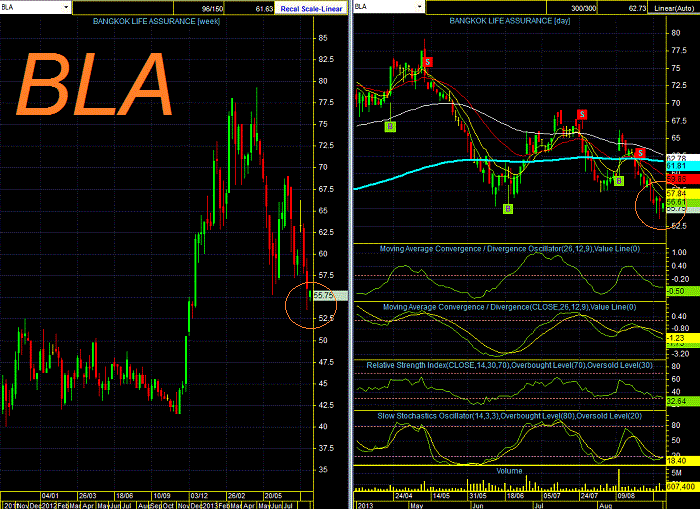
Task: Click the green B buy marker near 09/08
Action: click(x=619, y=181)
